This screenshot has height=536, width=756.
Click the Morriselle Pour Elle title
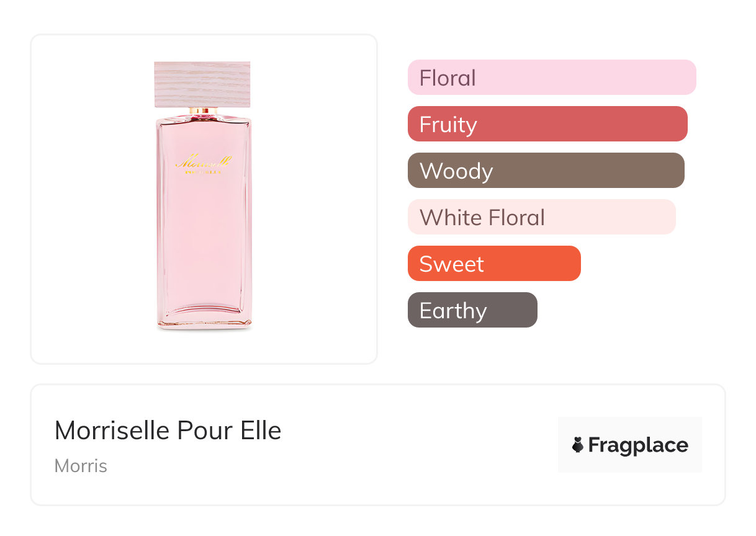tap(168, 431)
